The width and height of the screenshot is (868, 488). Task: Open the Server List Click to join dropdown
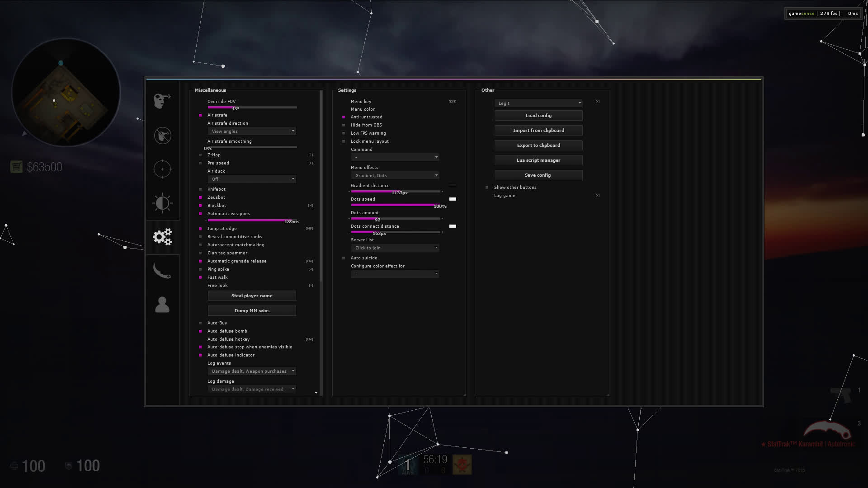[395, 248]
